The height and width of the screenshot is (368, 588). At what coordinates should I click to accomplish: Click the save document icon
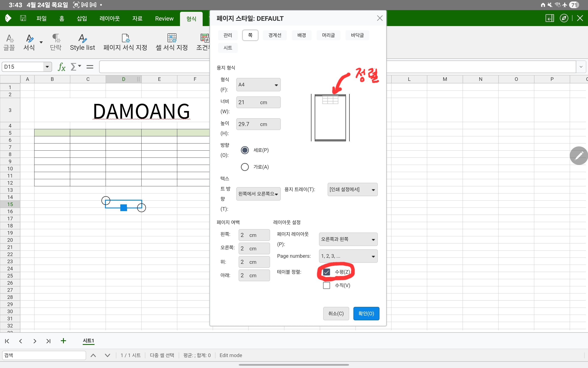click(23, 18)
